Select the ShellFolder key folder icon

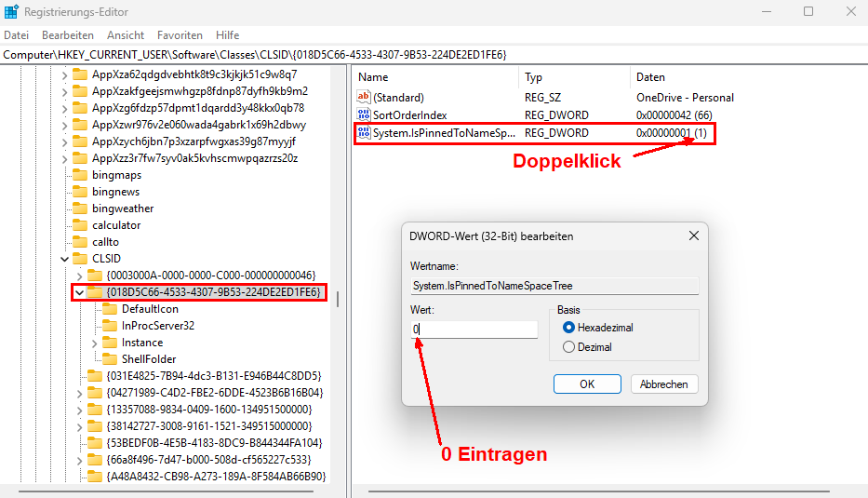tap(110, 359)
